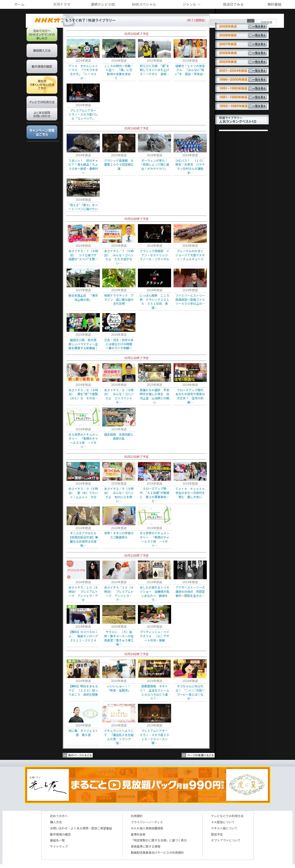295x868 pixels.
Task: Open the ダーウィンが来た!オカヤドカリ thumbnail
Action: pos(154,143)
